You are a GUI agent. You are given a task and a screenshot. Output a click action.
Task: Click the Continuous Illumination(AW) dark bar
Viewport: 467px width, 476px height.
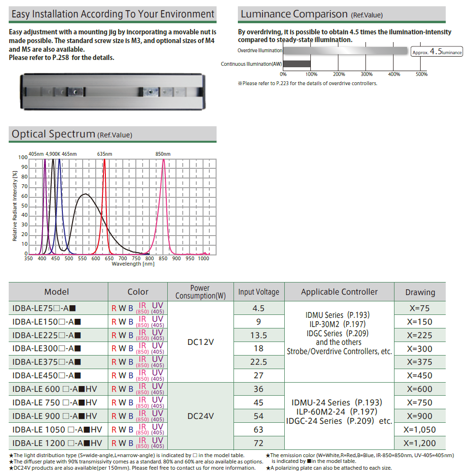tap(297, 64)
